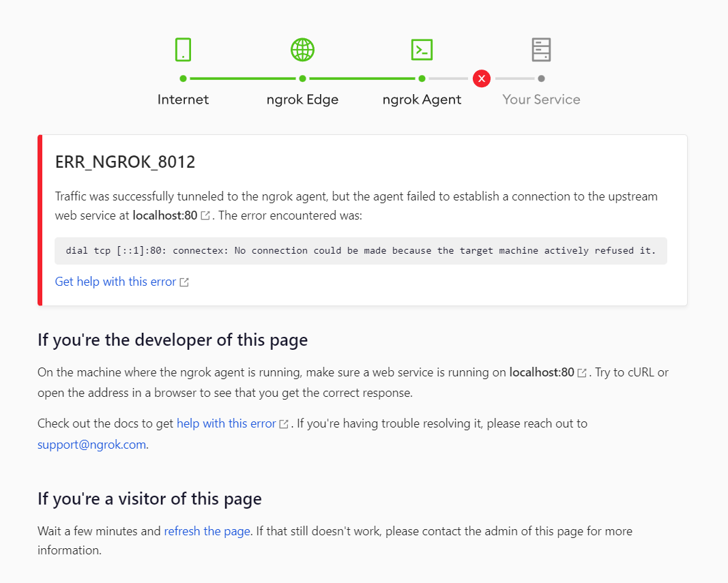Click the 'Your Service' step label
Screen dimensions: 728x583
[541, 100]
